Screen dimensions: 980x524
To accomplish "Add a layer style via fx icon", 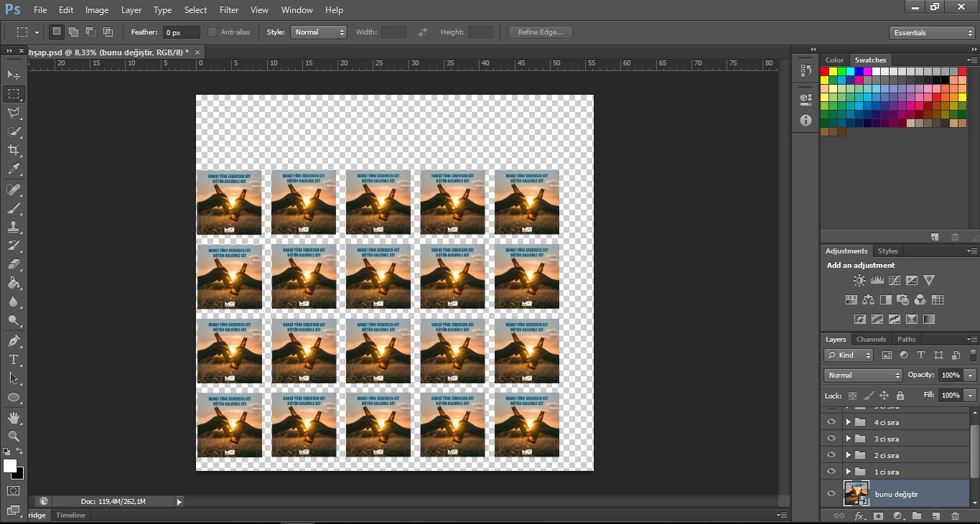I will pyautogui.click(x=859, y=516).
